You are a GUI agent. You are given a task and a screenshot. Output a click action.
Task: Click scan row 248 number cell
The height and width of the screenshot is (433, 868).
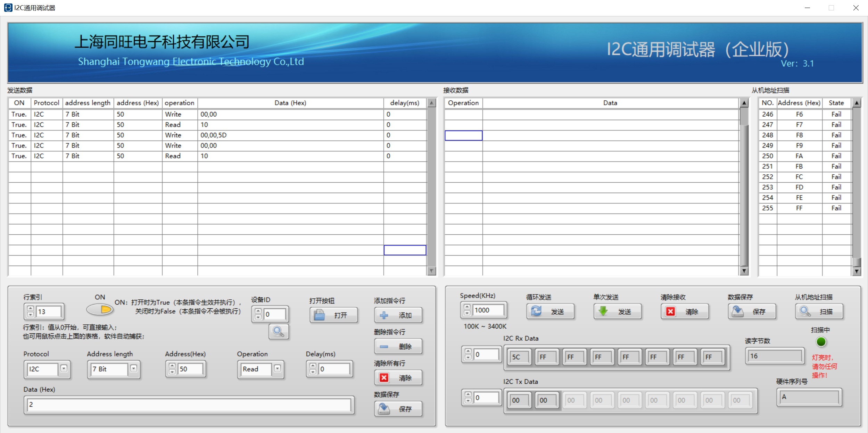(x=768, y=135)
